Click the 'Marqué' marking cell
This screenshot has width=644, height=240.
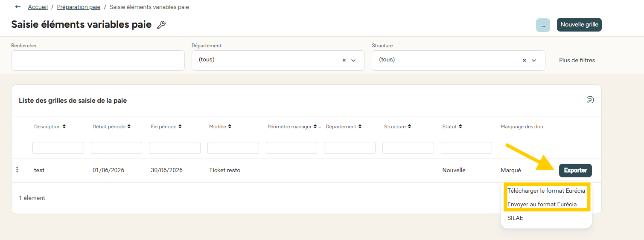(x=511, y=170)
